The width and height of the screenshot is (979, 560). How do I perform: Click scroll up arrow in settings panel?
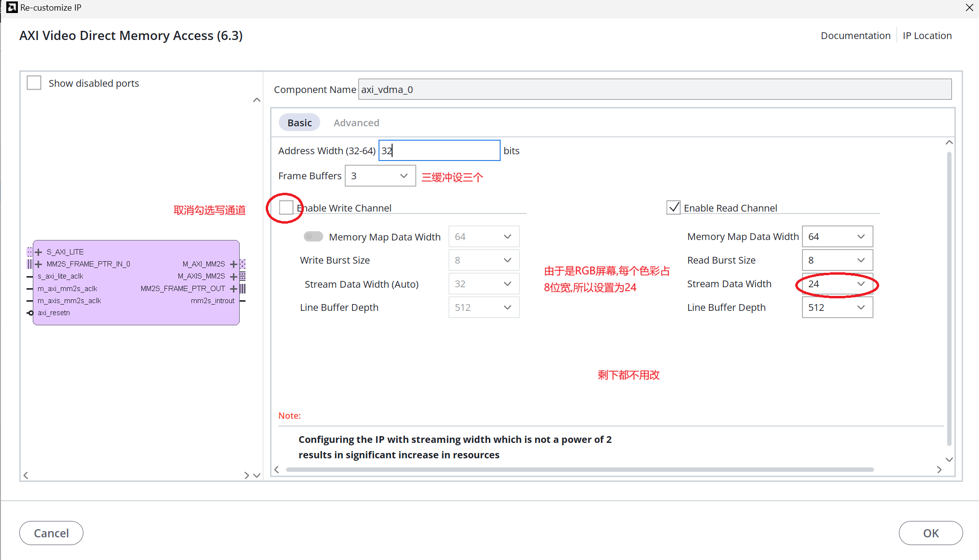[949, 142]
